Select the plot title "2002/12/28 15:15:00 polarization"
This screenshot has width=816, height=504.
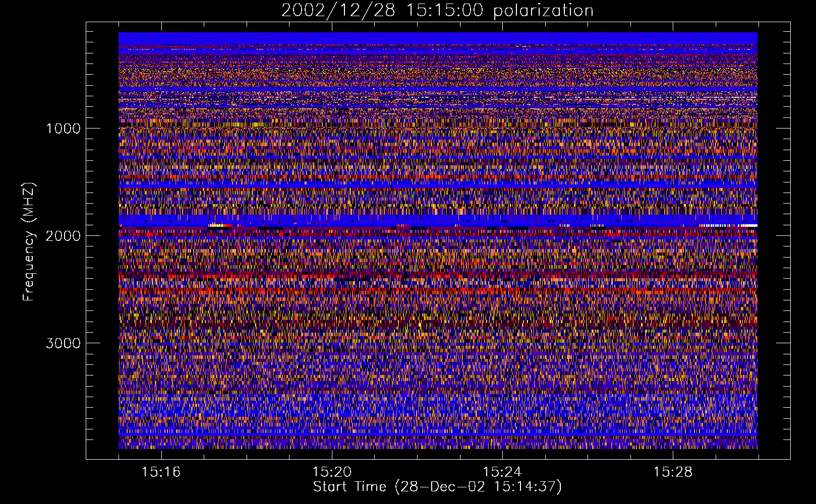click(x=437, y=10)
